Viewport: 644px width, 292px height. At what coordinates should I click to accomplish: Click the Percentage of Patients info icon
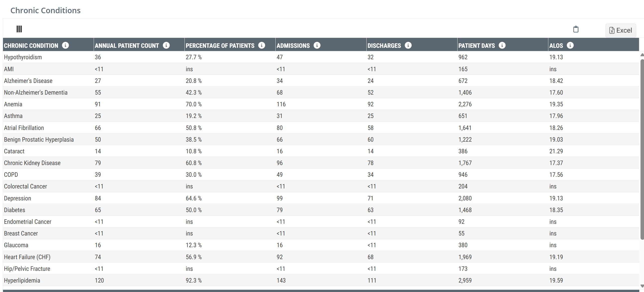coord(262,45)
